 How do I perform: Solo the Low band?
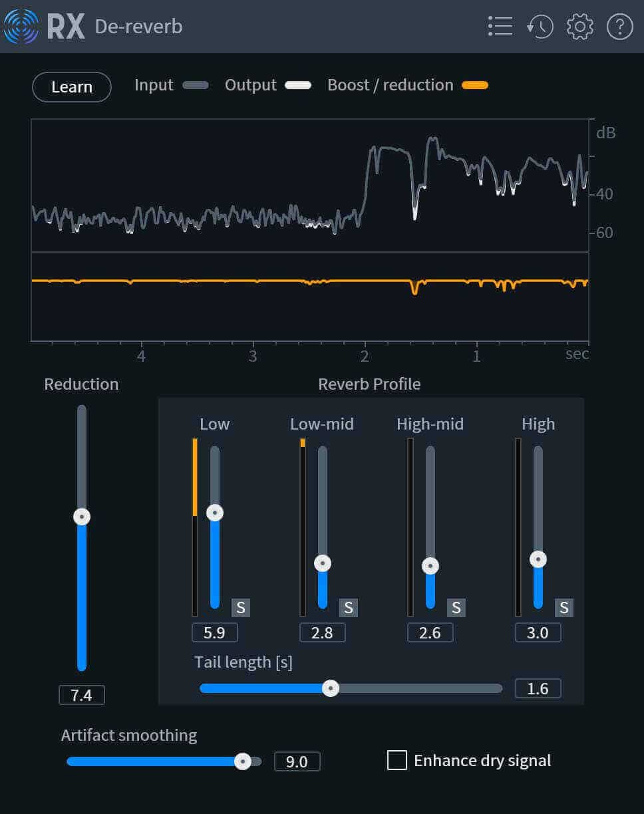(x=241, y=607)
